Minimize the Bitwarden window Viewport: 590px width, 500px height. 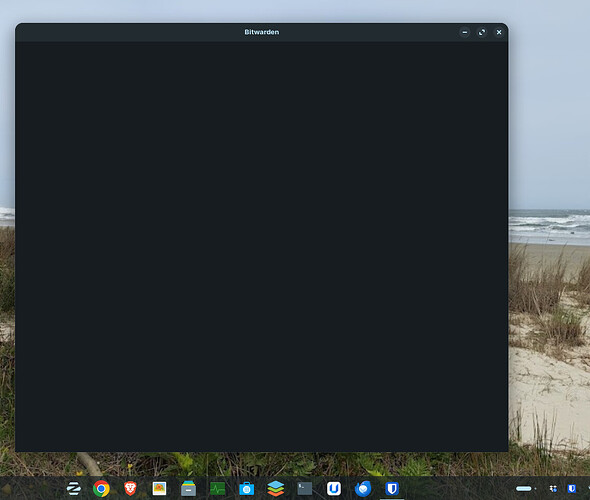point(465,32)
